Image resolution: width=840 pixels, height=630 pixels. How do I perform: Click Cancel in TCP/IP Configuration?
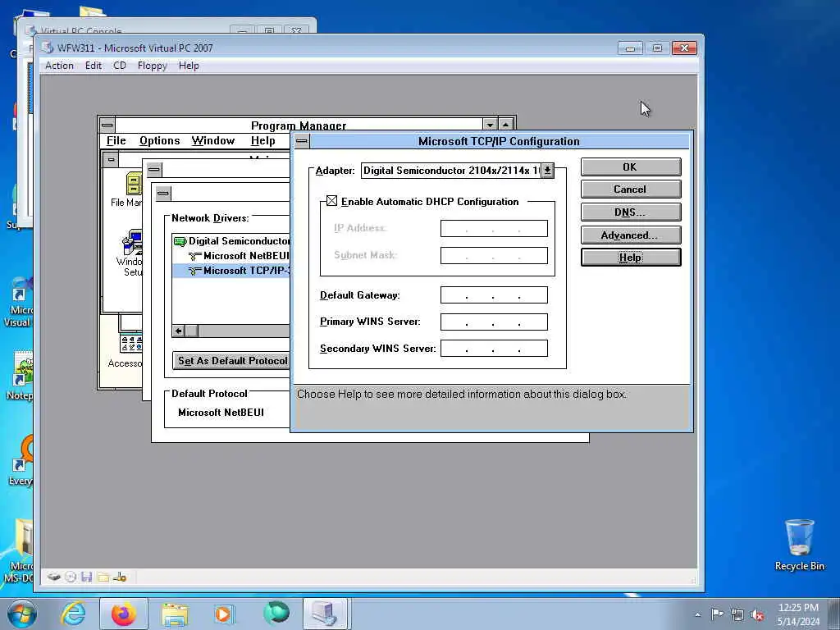631,189
